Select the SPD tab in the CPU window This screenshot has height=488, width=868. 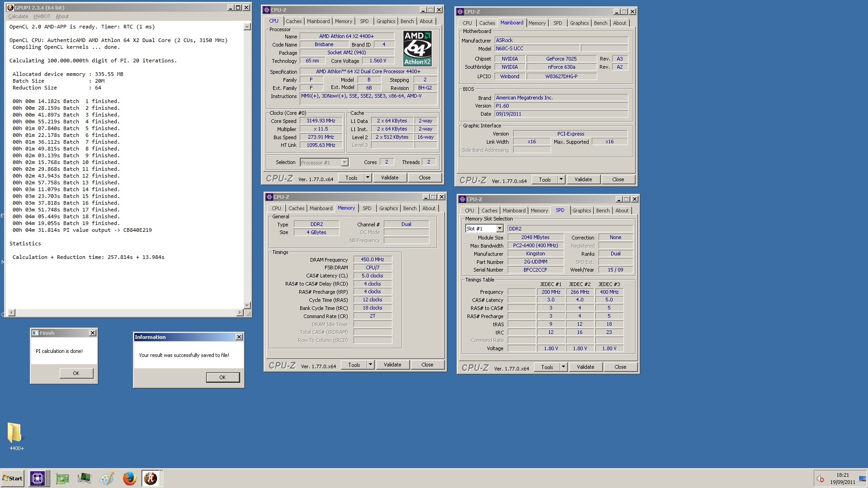point(364,21)
